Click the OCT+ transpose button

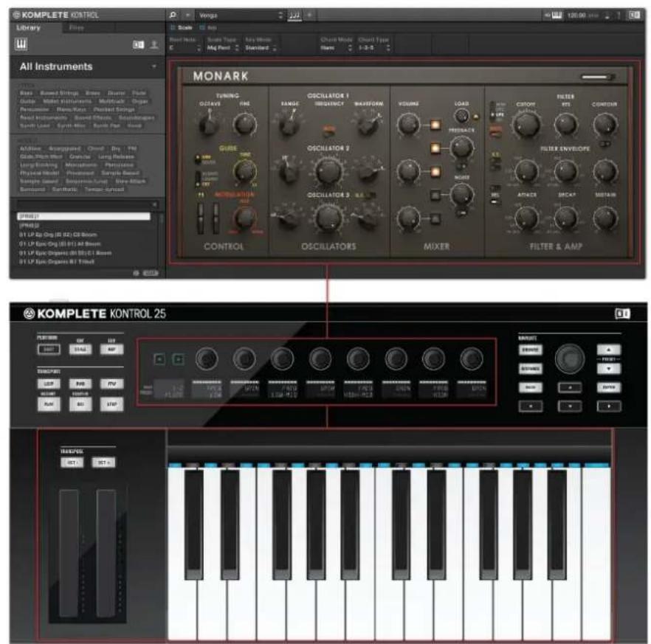[103, 463]
